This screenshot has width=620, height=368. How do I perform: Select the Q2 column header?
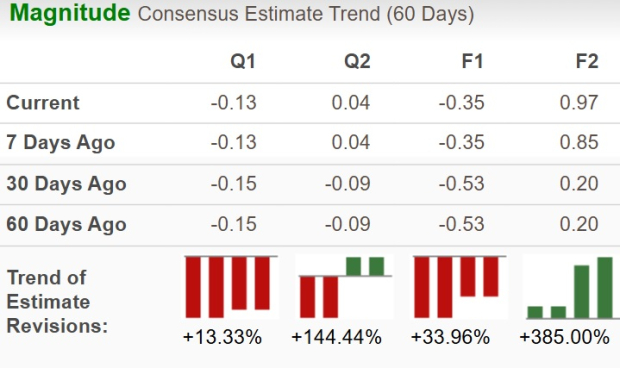tap(357, 61)
